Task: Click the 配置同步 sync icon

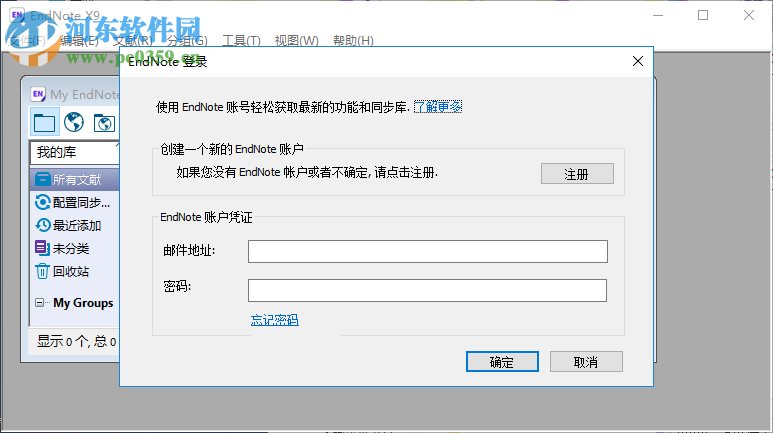Action: point(42,202)
